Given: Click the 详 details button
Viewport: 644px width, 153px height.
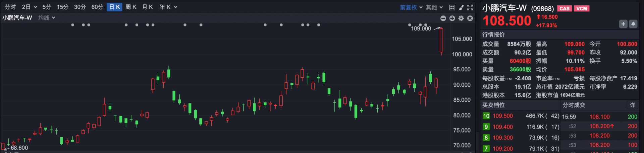Looking at the screenshot, I should pyautogui.click(x=632, y=105).
